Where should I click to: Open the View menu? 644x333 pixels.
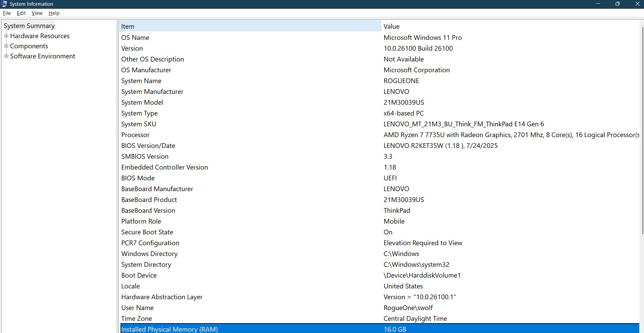click(36, 13)
